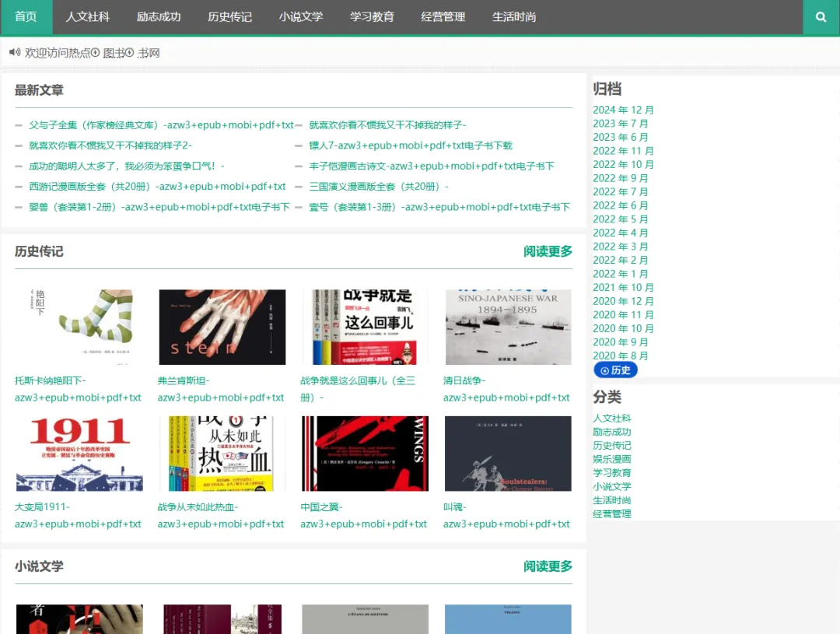Open archive 2023 年 7 月
The height and width of the screenshot is (634, 840).
tap(621, 123)
